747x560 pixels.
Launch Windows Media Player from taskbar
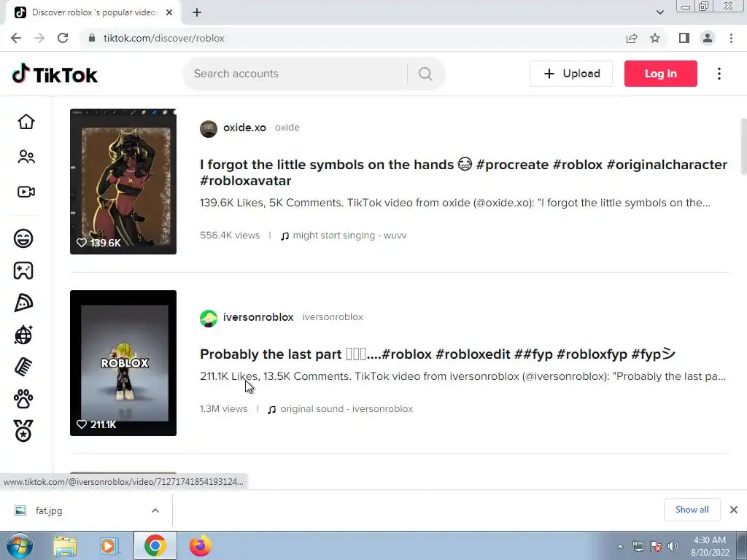[109, 546]
